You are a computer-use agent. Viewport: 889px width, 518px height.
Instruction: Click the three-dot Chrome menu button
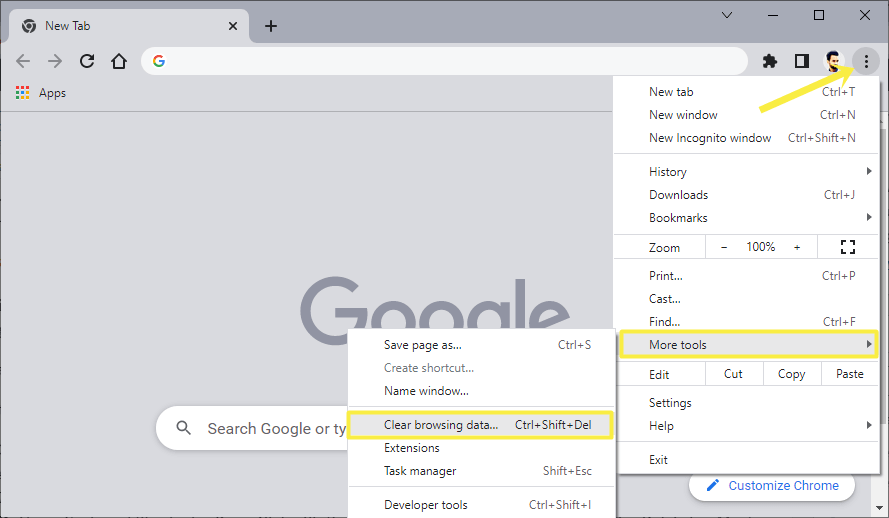tap(866, 61)
